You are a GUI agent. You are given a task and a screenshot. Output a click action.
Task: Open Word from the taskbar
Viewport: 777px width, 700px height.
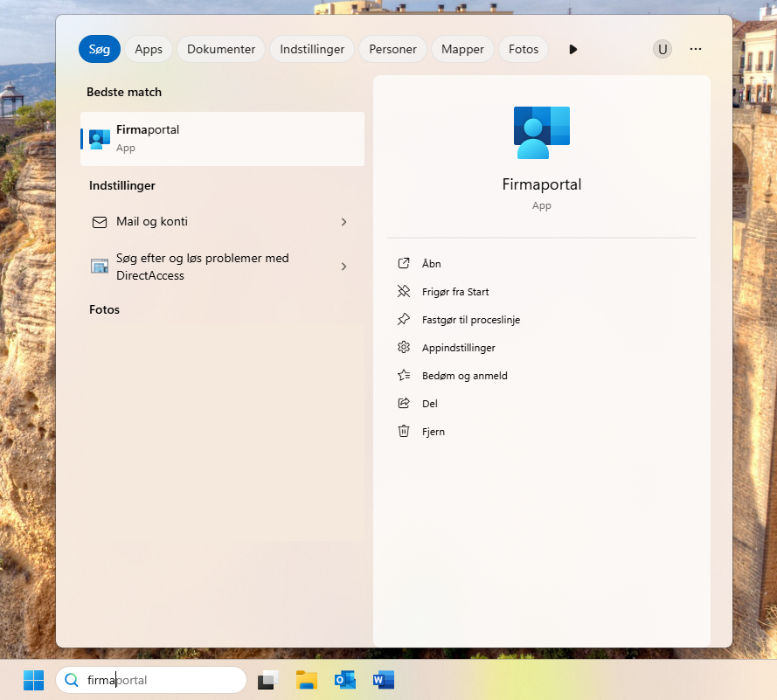[x=384, y=680]
